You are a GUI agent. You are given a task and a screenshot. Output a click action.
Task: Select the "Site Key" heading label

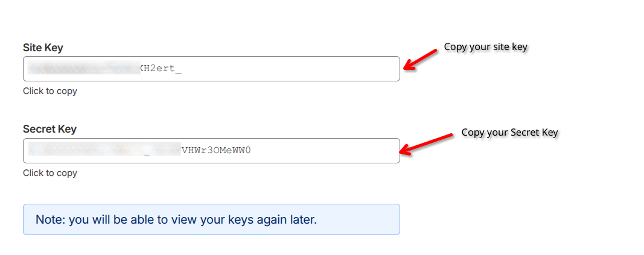click(43, 47)
